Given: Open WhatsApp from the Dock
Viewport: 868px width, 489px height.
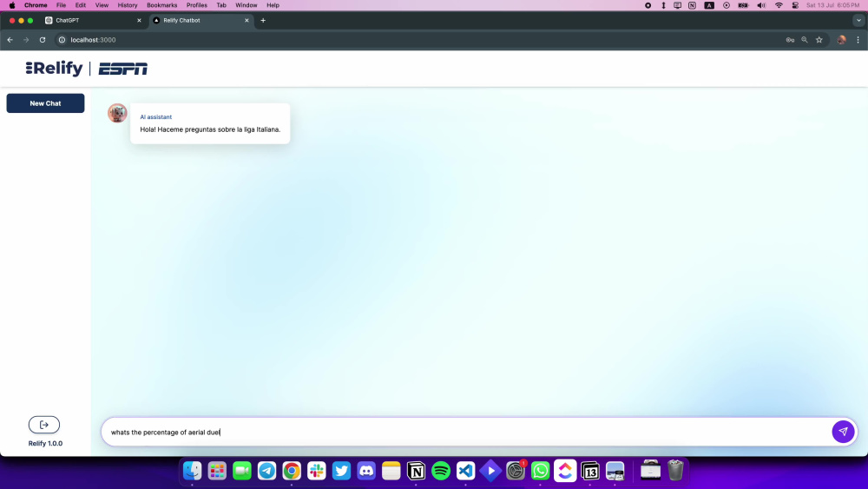Looking at the screenshot, I should click(540, 471).
